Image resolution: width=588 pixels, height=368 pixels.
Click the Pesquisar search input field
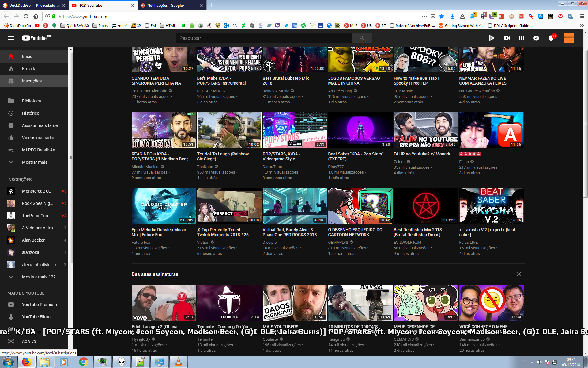point(263,38)
